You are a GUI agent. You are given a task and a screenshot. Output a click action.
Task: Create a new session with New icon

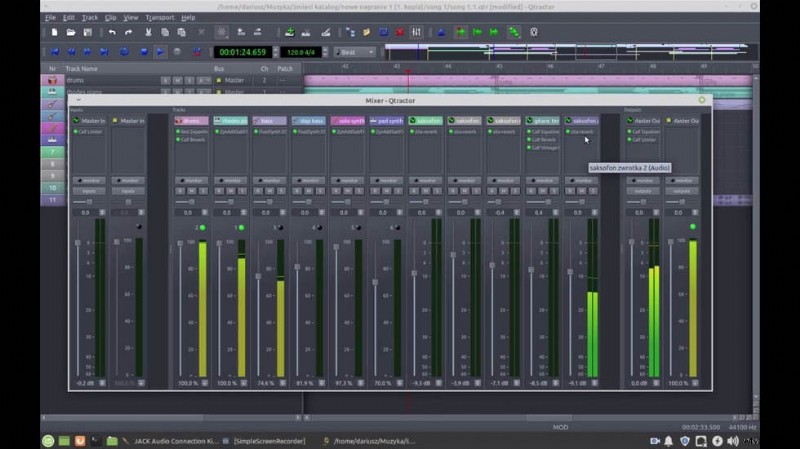pos(55,33)
